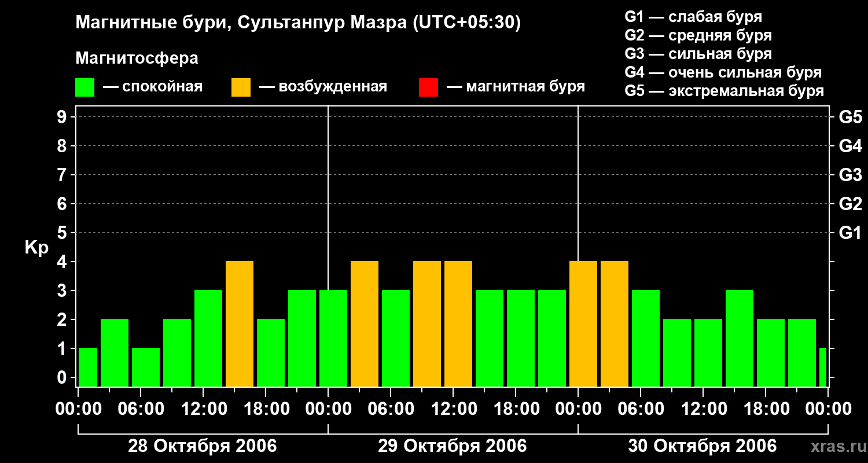Click the '06:00' time label under 28 October

click(141, 409)
